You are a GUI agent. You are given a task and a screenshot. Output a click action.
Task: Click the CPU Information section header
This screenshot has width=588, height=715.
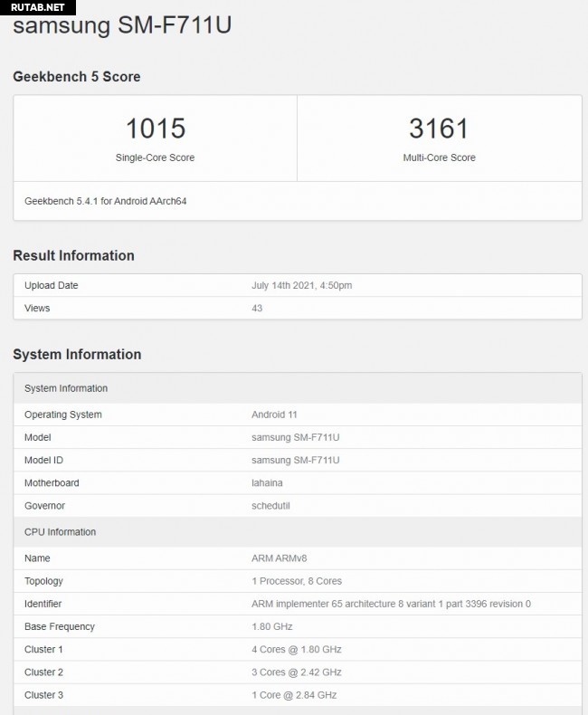(60, 532)
